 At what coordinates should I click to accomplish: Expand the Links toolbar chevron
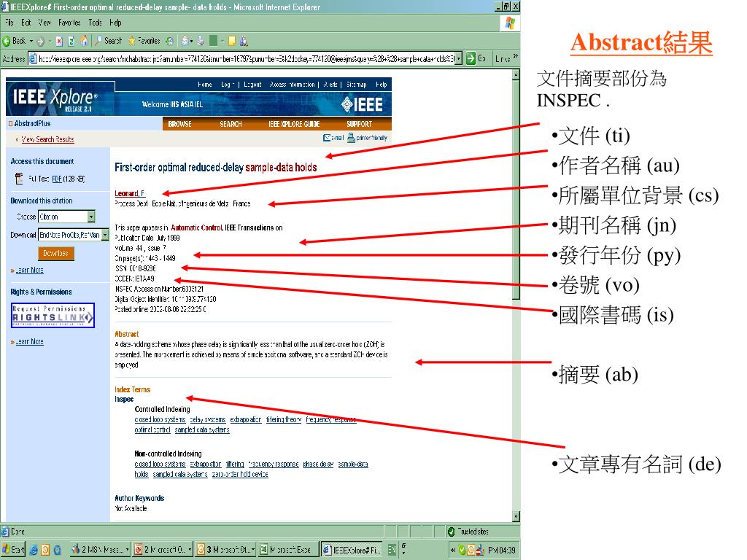(515, 57)
